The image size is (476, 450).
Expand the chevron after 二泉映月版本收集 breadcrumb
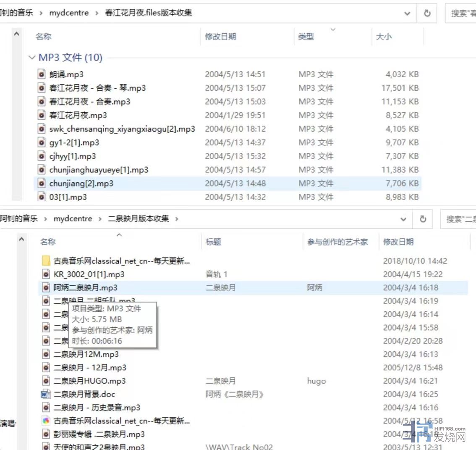[177, 219]
